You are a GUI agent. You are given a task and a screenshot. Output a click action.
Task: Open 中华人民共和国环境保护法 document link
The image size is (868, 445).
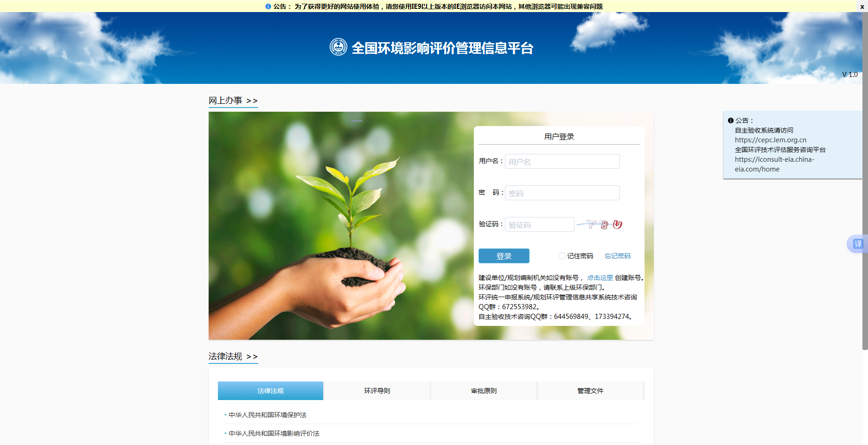(x=268, y=415)
